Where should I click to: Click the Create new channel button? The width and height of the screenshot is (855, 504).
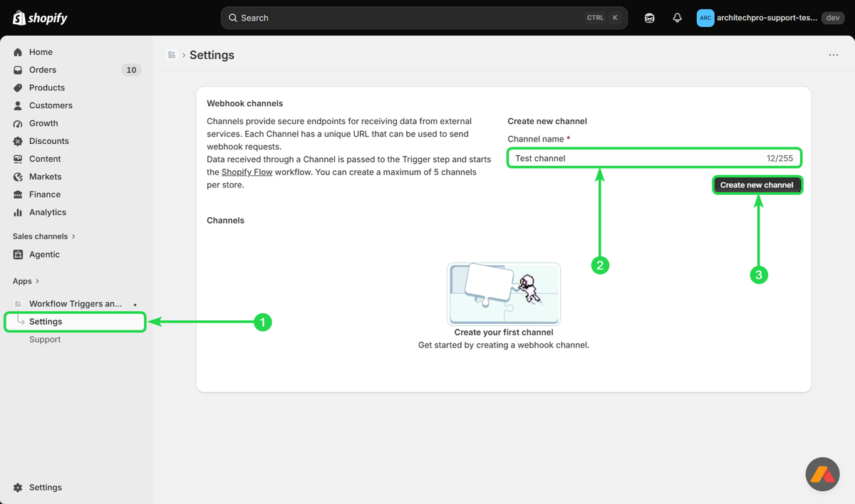tap(757, 185)
